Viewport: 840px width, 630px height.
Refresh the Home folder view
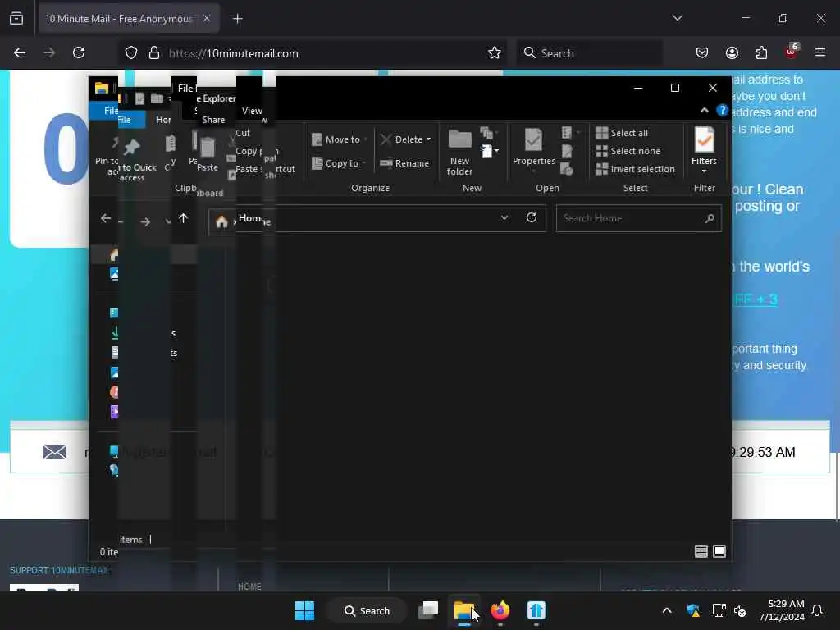pyautogui.click(x=532, y=217)
